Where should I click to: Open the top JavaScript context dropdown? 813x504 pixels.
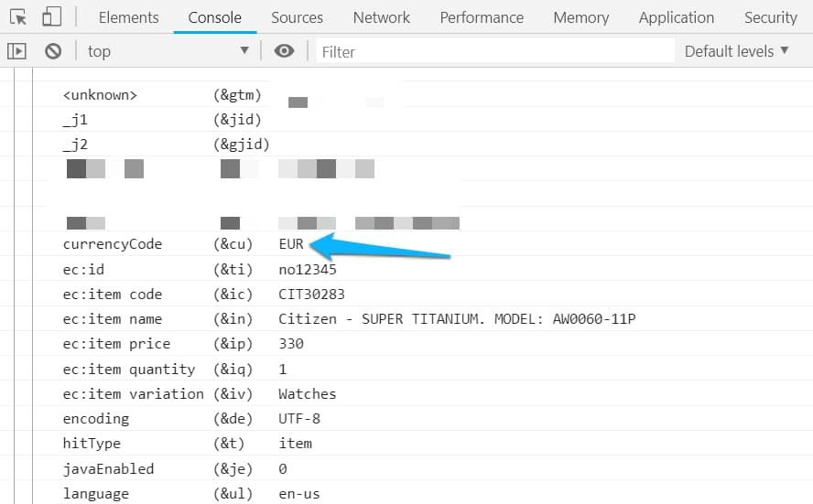pyautogui.click(x=168, y=50)
